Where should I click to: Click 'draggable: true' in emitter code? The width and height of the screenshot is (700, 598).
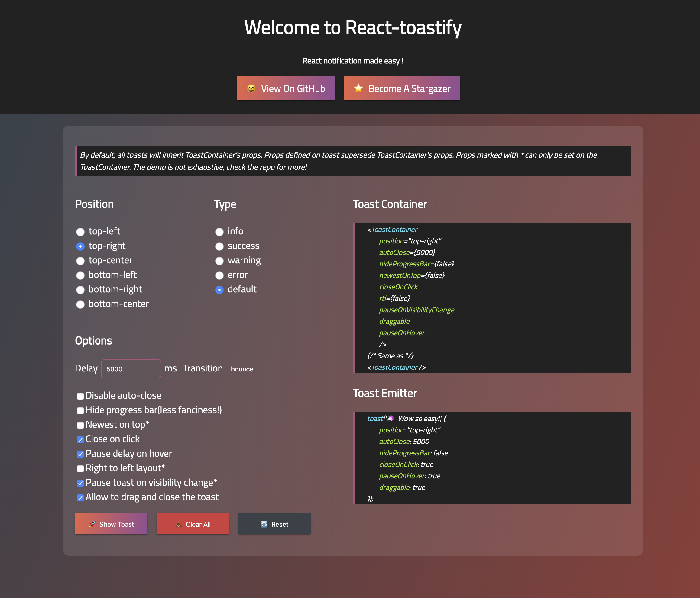(402, 487)
